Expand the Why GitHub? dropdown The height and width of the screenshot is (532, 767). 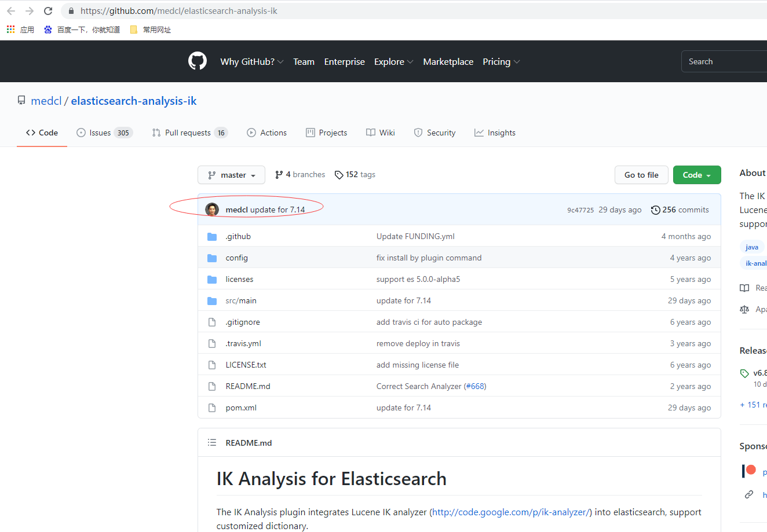tap(252, 61)
